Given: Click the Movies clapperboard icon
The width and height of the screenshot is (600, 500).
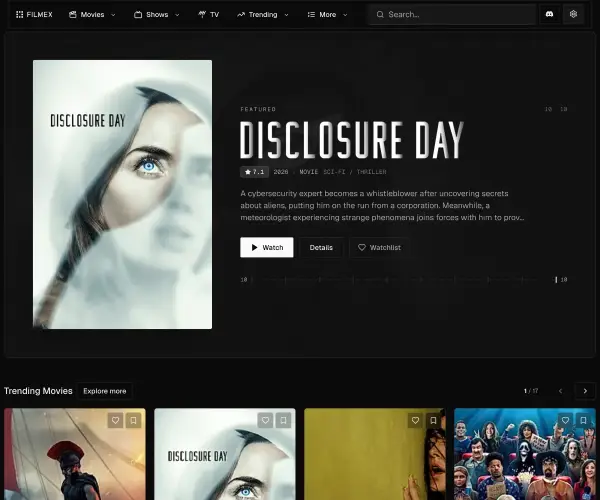Looking at the screenshot, I should coord(73,15).
